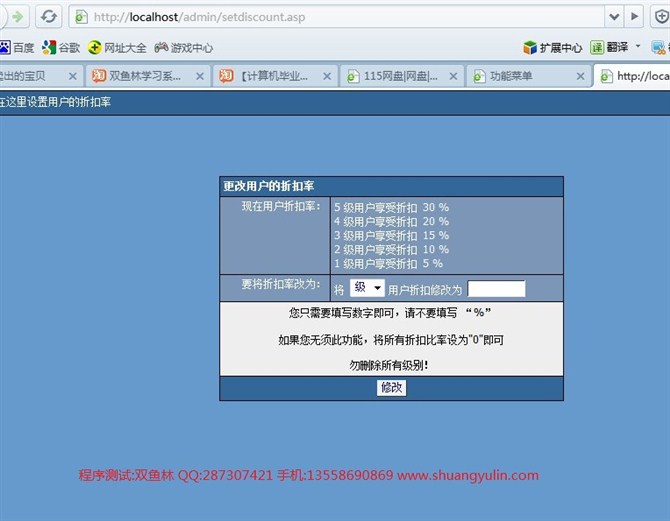
Task: Open the 扩展中心 extension center
Action: click(x=552, y=47)
